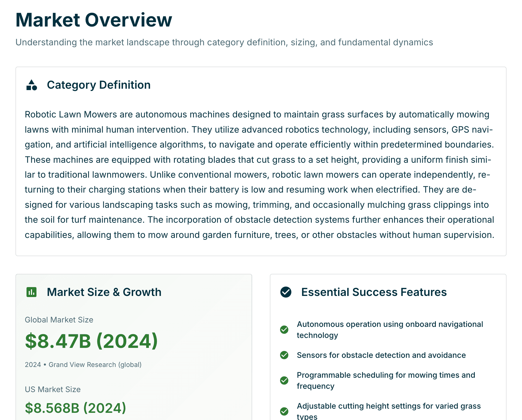The width and height of the screenshot is (522, 420).
Task: Click the Essential Success Features checkmark badge
Action: [286, 292]
